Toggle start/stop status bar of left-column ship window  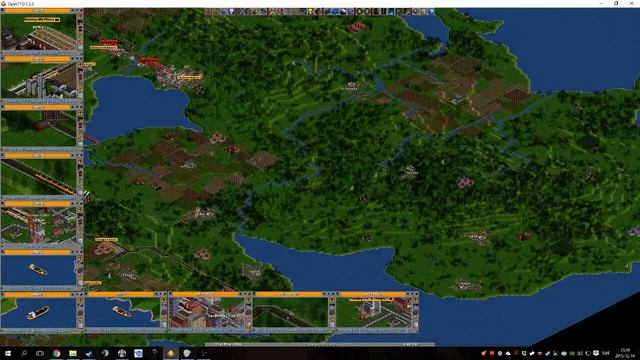point(39,288)
